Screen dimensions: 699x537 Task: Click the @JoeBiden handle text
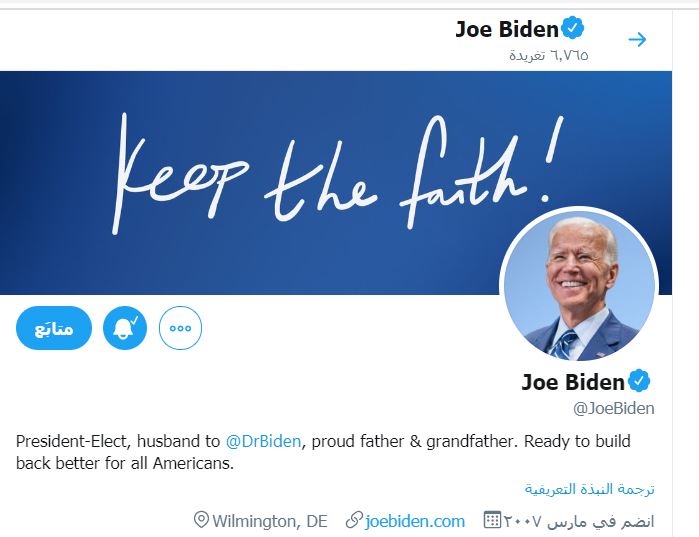[614, 408]
